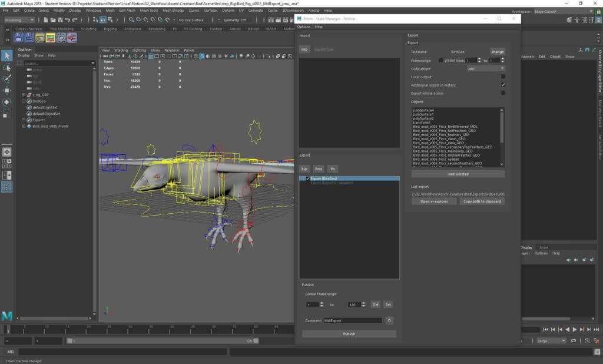Image resolution: width=603 pixels, height=364 pixels.
Task: Tick the Export whole Scene checkbox
Action: click(503, 93)
